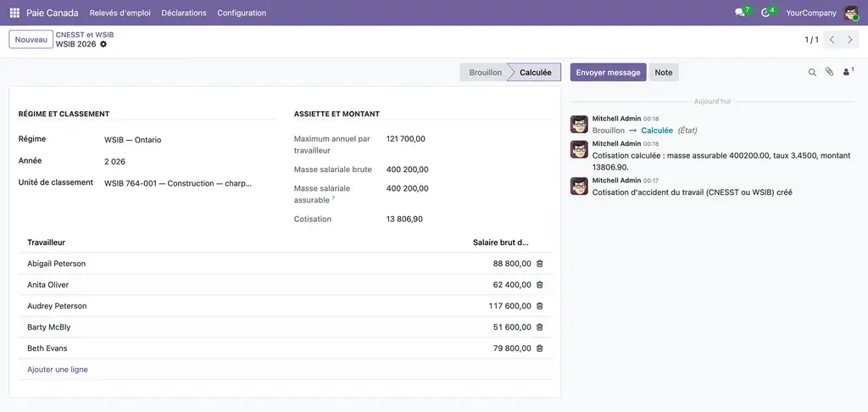
Task: Click salary cell 62 400,00
Action: coord(512,285)
